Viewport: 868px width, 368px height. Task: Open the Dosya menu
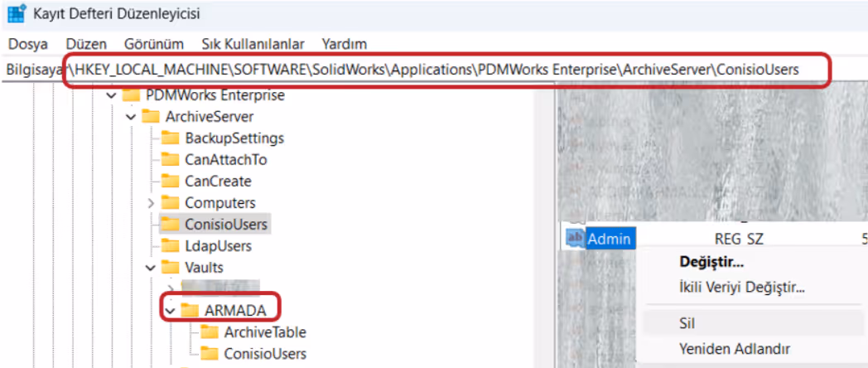click(x=27, y=44)
